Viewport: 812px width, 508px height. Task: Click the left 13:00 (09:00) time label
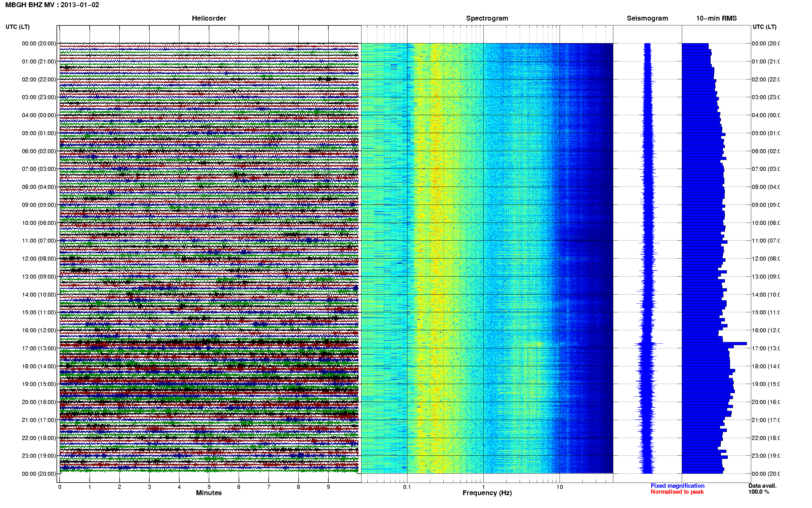click(x=39, y=277)
